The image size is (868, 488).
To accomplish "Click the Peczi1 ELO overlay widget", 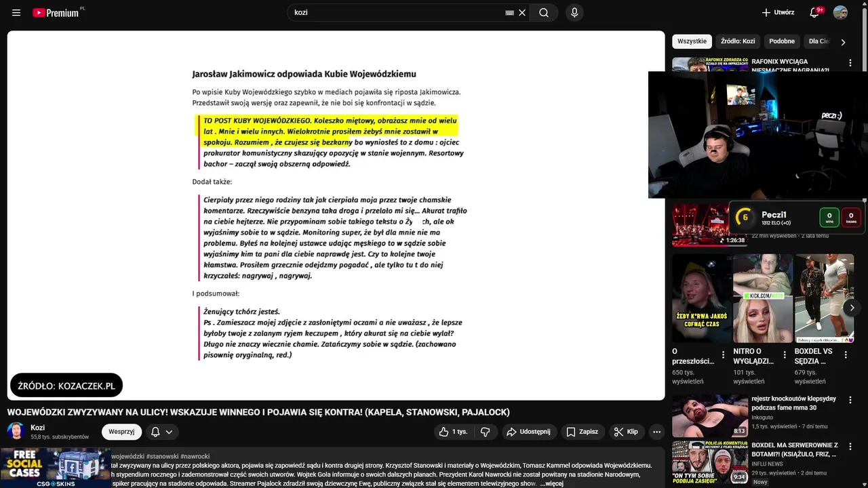I will click(x=796, y=218).
